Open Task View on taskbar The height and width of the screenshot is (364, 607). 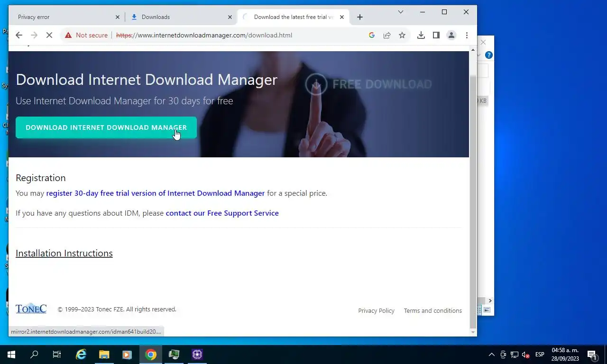click(x=57, y=355)
